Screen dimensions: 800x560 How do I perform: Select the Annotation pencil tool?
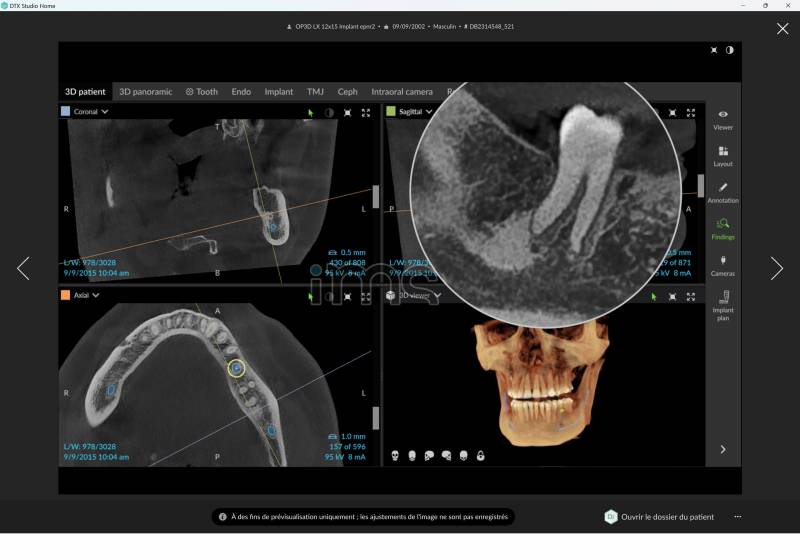[x=722, y=192]
